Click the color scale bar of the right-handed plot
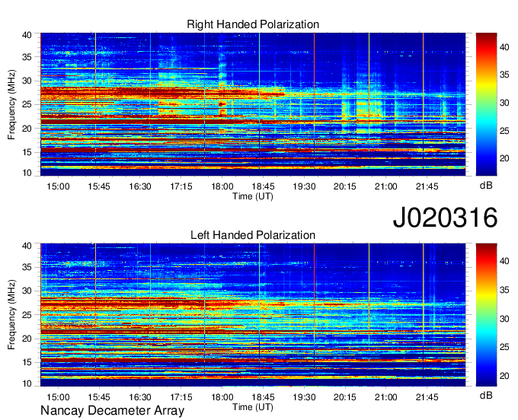 pyautogui.click(x=486, y=104)
